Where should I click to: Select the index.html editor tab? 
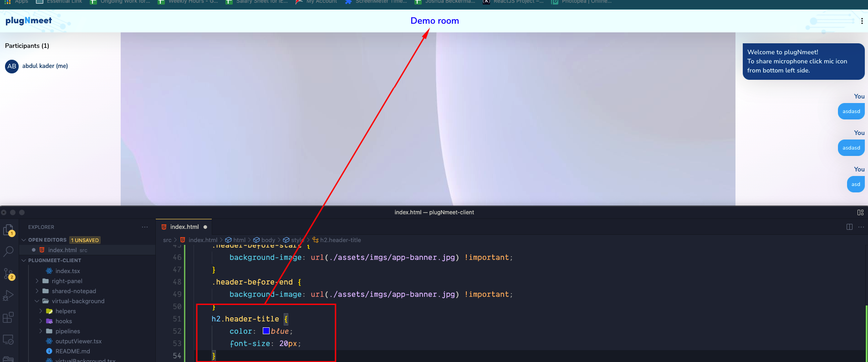click(x=184, y=227)
